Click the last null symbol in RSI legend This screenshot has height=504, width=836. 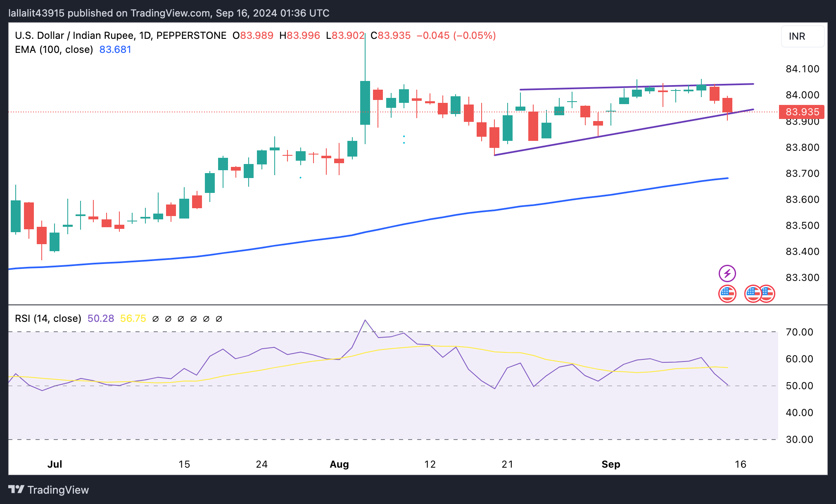(219, 319)
